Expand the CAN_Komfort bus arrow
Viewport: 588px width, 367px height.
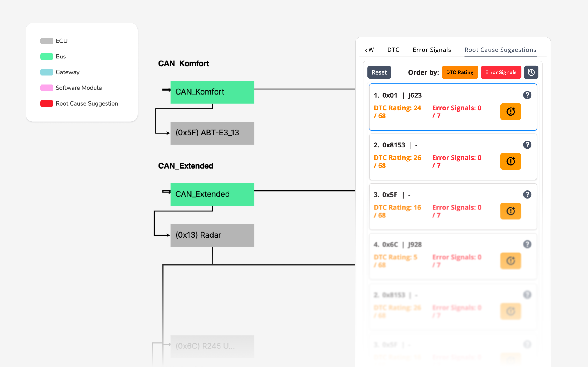[x=167, y=90]
